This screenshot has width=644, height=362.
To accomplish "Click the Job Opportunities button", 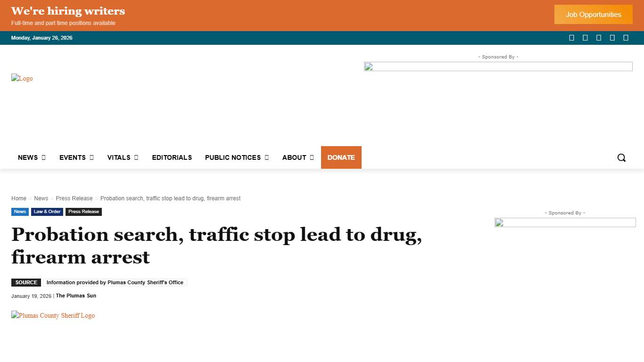I will pyautogui.click(x=593, y=14).
